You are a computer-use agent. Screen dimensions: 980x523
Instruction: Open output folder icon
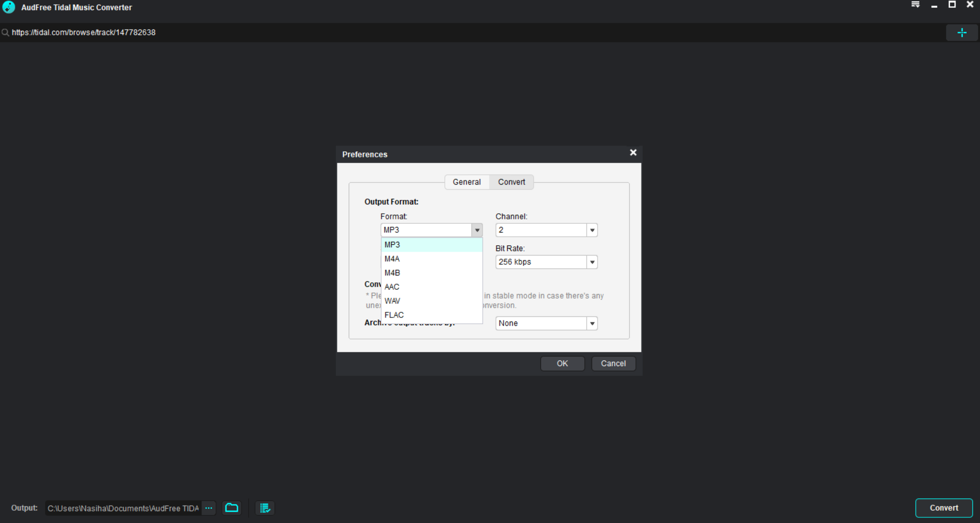tap(232, 508)
